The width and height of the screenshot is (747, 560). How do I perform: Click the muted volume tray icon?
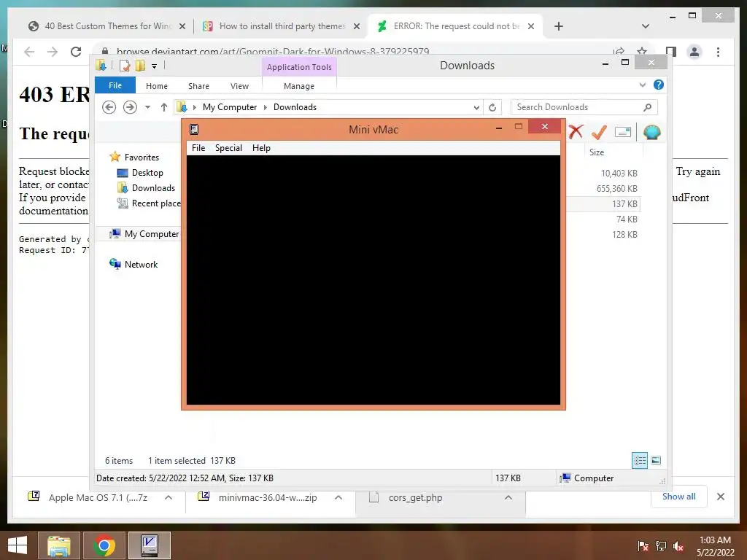pos(678,547)
